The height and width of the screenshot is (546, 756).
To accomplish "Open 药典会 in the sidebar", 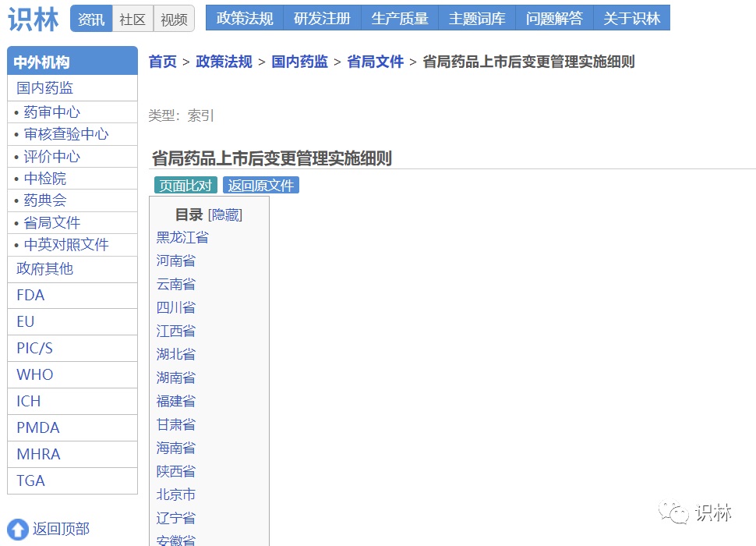I will [72, 200].
